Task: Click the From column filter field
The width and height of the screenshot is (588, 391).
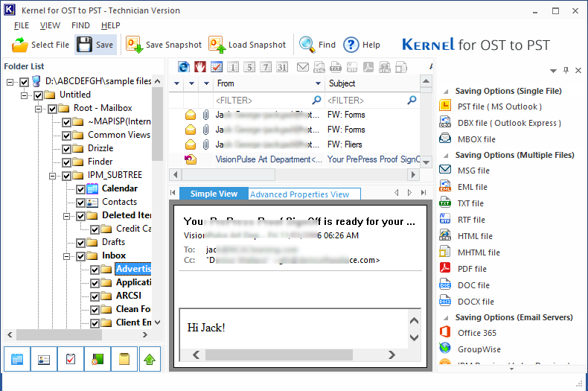Action: click(x=268, y=101)
